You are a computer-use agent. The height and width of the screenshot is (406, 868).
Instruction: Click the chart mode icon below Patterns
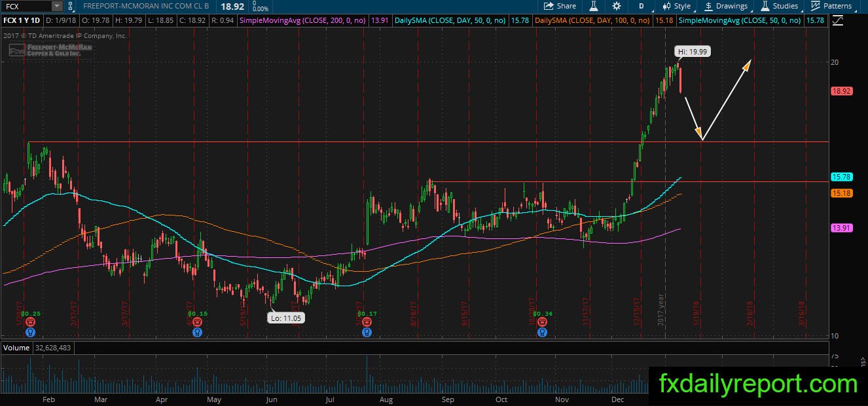coord(838,21)
